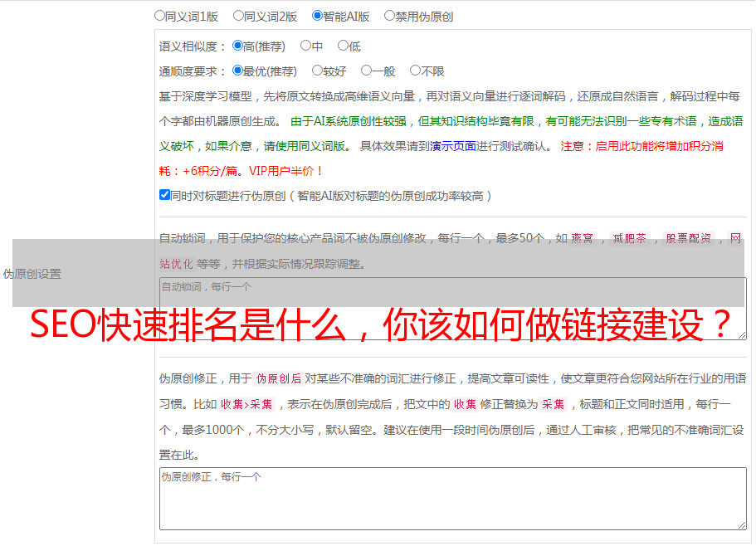
Task: Click the 减肥茶 example keyword tag
Action: tap(629, 238)
